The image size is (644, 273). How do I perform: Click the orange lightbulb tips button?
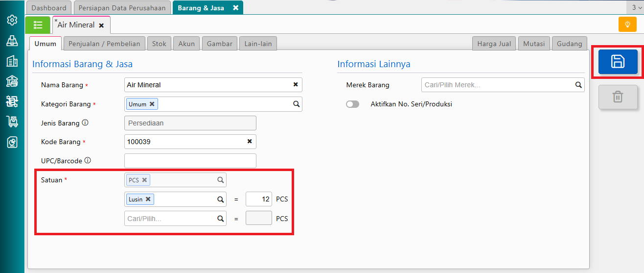coord(627,24)
